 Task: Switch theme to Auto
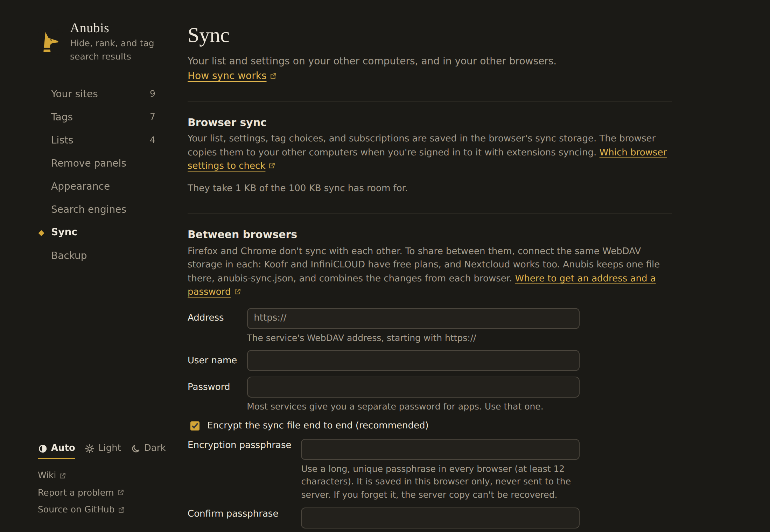point(56,448)
